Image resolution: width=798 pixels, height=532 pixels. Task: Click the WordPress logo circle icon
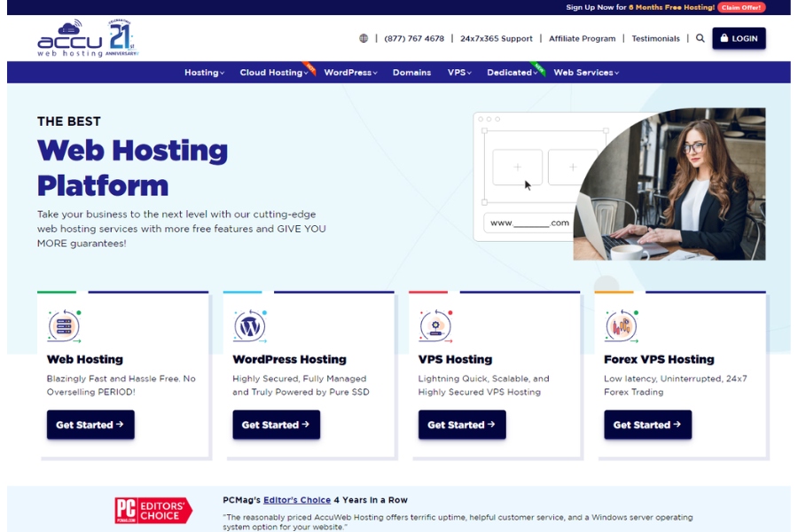click(250, 325)
